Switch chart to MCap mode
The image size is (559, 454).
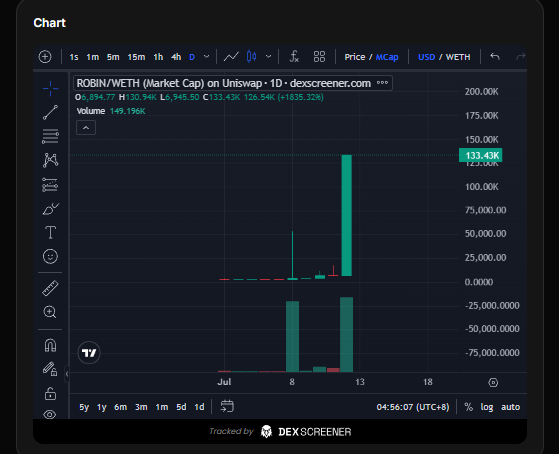click(387, 57)
